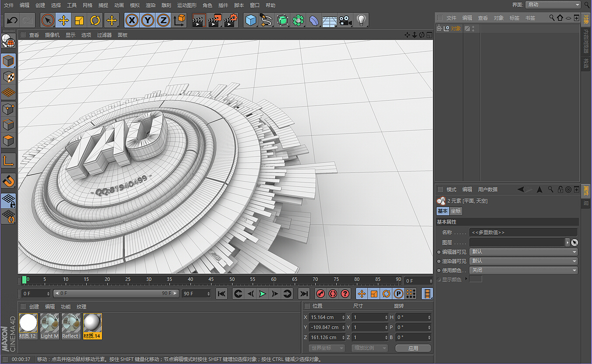Expand the 显示颜色 disclosure triangle
The image size is (592, 364).
(466, 279)
